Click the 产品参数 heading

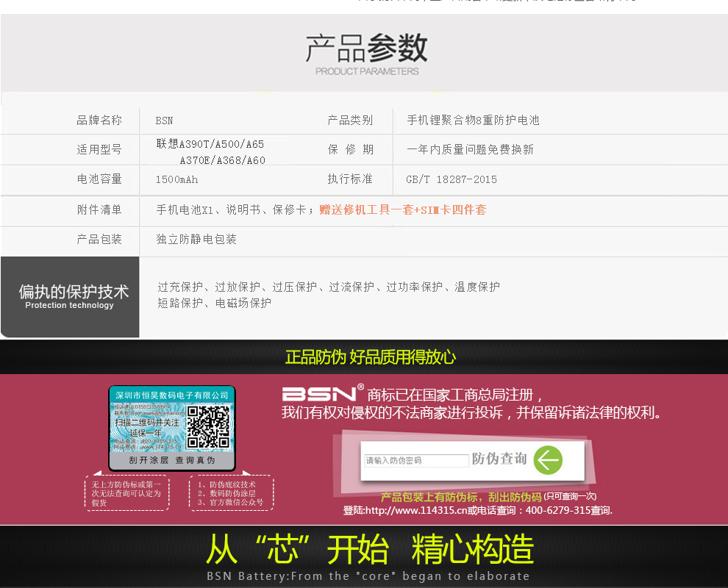(x=366, y=48)
